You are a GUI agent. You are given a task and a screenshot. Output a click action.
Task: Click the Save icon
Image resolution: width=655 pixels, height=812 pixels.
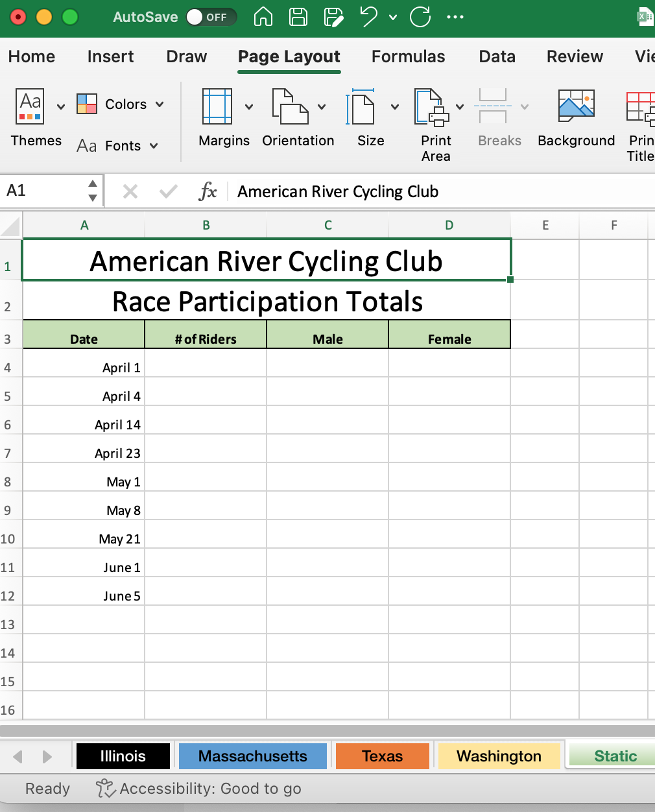pos(298,17)
